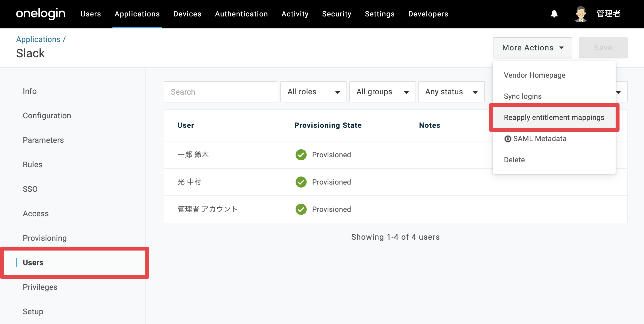Open the Any status dropdown
The image size is (644, 324).
pos(451,92)
